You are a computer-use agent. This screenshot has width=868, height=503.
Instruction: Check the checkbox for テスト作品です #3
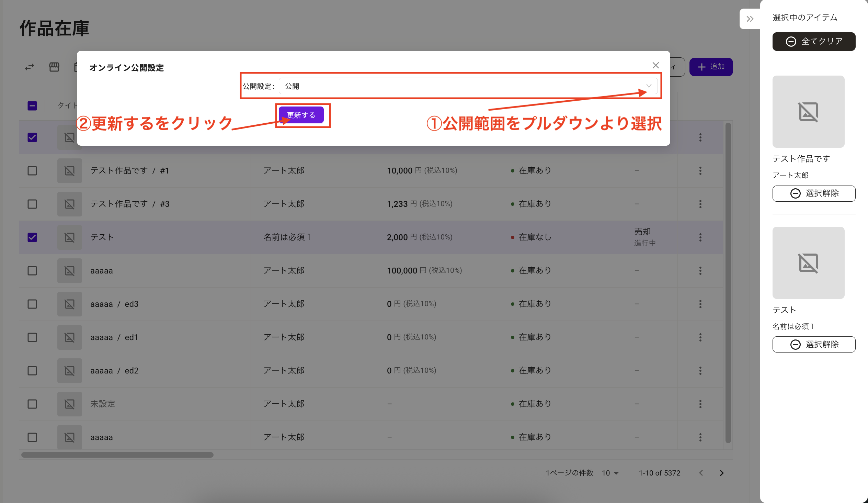pos(32,204)
